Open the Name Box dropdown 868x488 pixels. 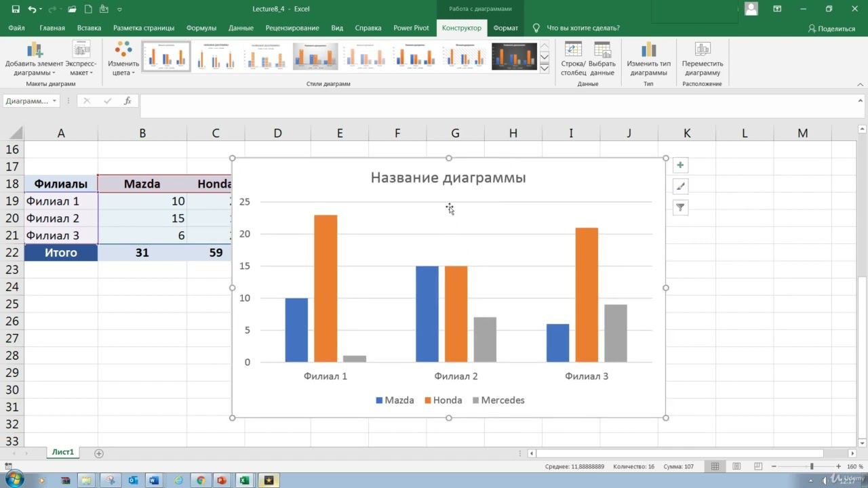(x=54, y=101)
